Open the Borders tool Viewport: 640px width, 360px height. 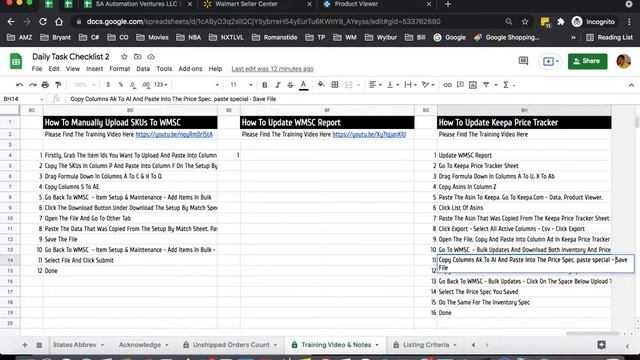point(335,84)
